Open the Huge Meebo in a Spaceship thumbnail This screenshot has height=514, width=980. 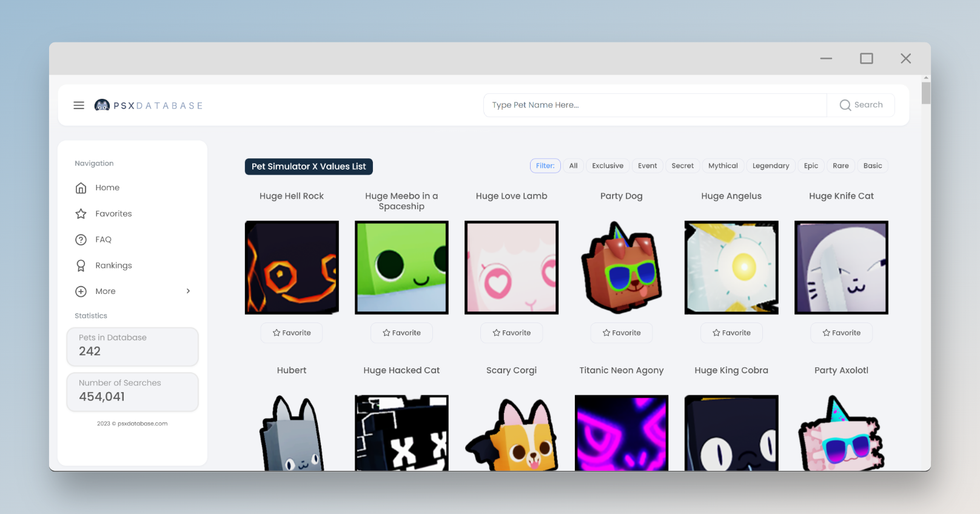coord(401,267)
